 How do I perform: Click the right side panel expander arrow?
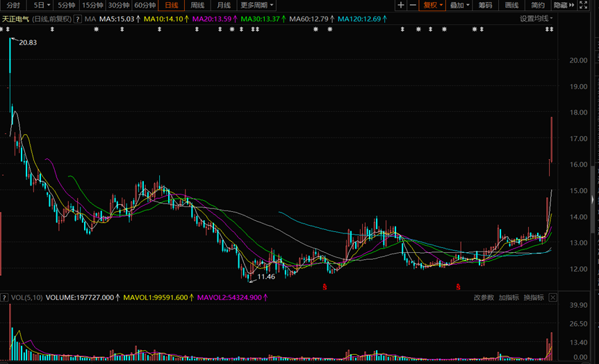[x=593, y=199]
